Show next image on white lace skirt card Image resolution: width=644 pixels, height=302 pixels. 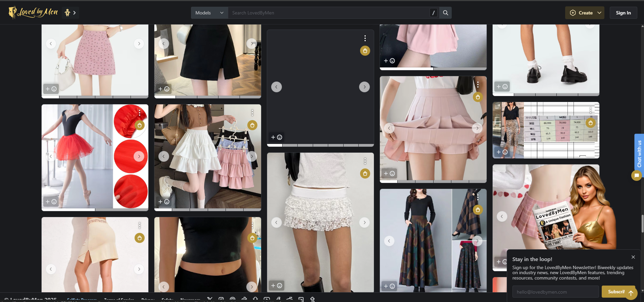[x=364, y=222]
